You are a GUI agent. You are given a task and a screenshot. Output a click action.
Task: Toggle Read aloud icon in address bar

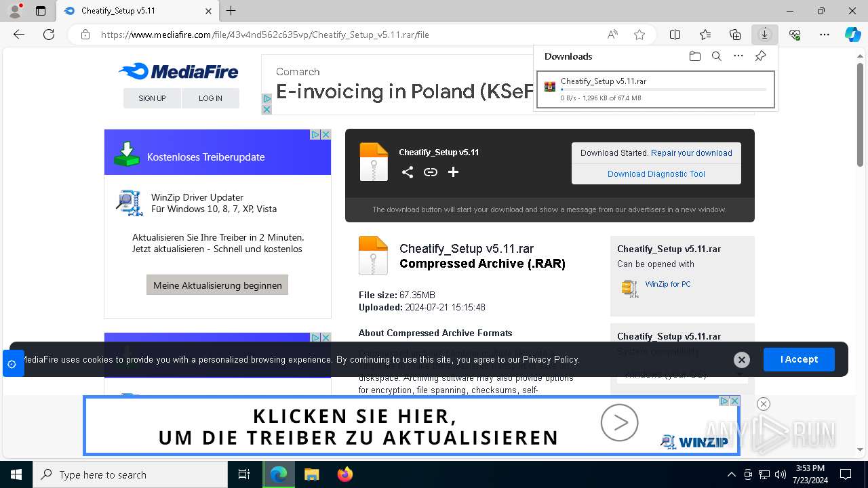612,35
